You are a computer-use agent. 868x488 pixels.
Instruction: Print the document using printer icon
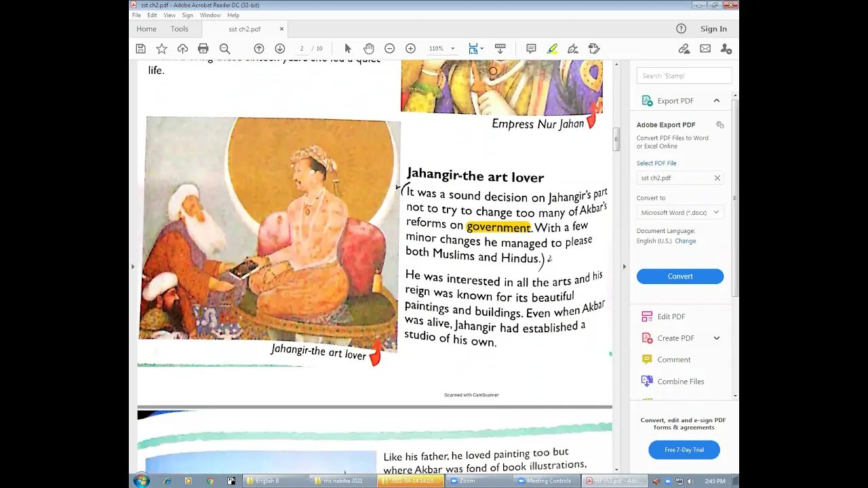pyautogui.click(x=203, y=49)
